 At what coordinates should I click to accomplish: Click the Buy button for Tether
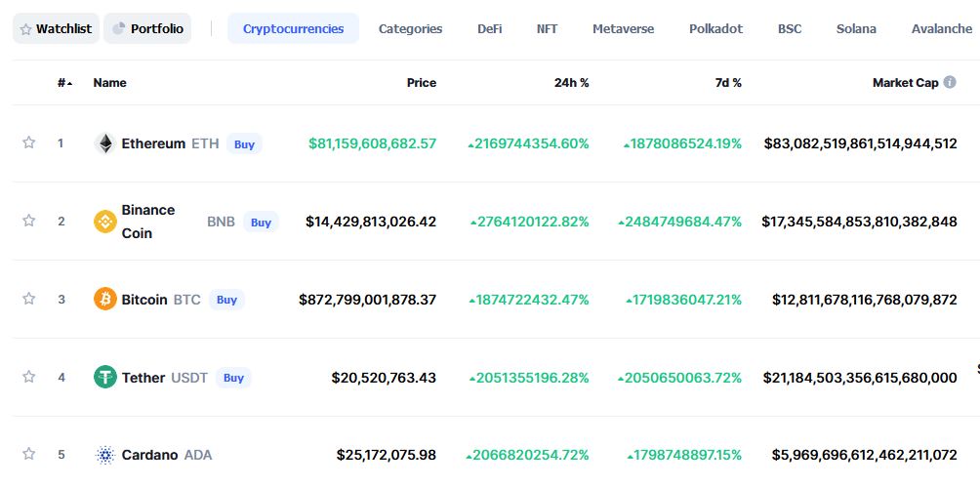(x=233, y=378)
